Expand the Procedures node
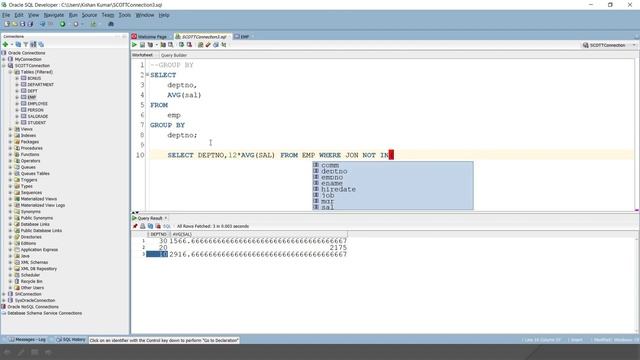The width and height of the screenshot is (640, 360). (11, 148)
